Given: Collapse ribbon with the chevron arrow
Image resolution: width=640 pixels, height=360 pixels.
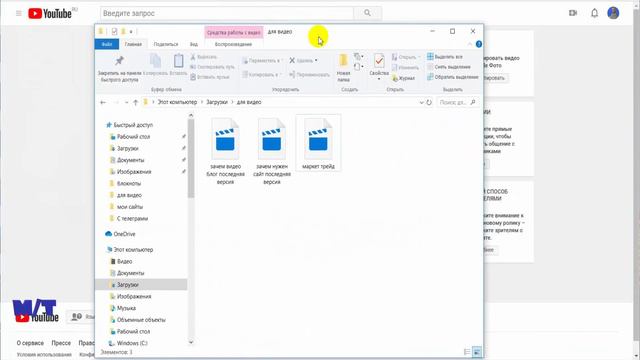Looking at the screenshot, I should coord(470,44).
